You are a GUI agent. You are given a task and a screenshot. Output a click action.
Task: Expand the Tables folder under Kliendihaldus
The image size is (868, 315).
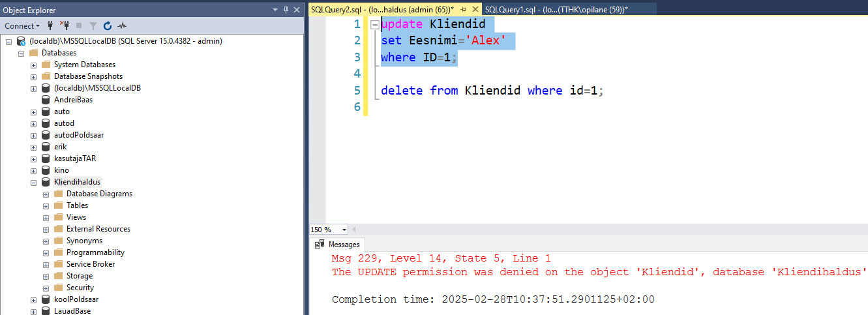(46, 205)
